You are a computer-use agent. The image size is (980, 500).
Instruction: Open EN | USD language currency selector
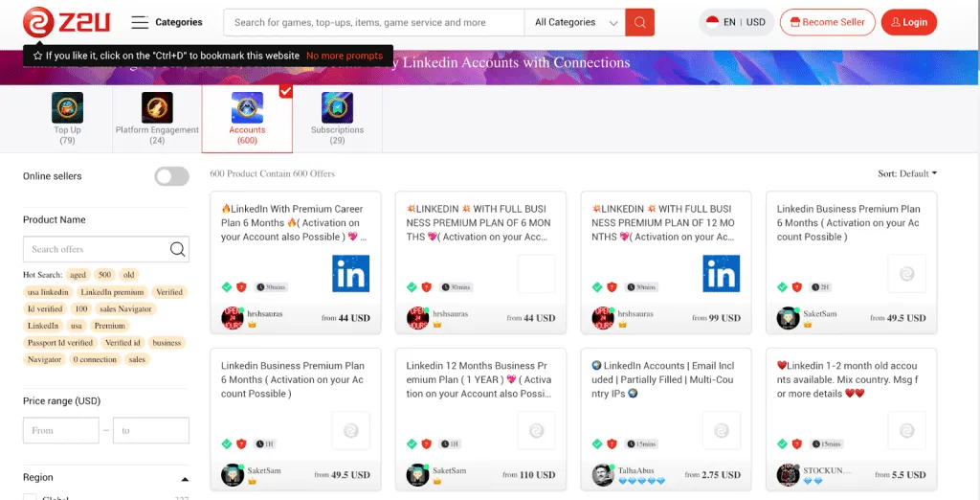pos(736,23)
